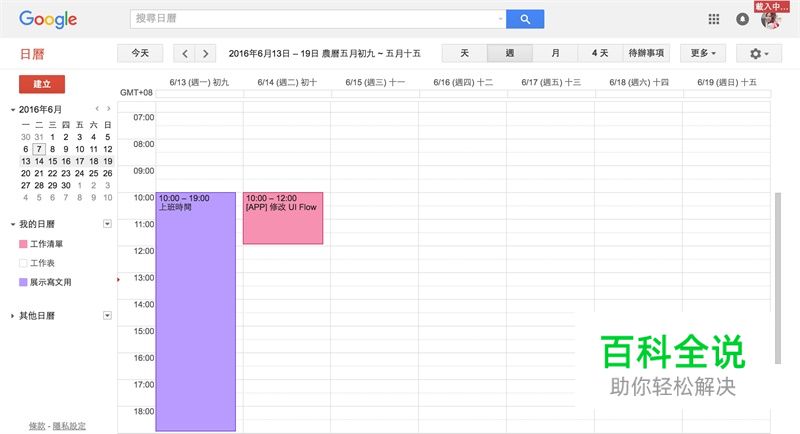
Task: Click the 6/13 (週一) day header
Action: [199, 82]
